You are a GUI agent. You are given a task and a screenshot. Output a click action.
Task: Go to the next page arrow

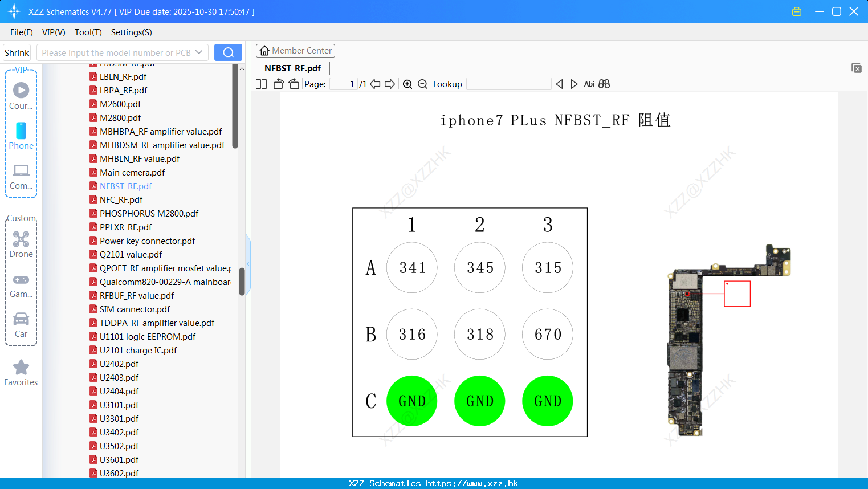click(390, 84)
